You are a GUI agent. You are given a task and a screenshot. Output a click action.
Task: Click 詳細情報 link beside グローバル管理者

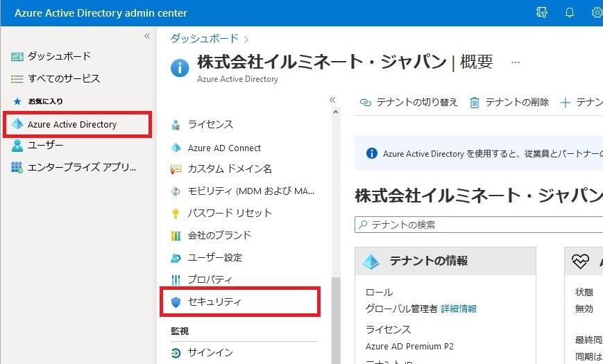click(459, 309)
